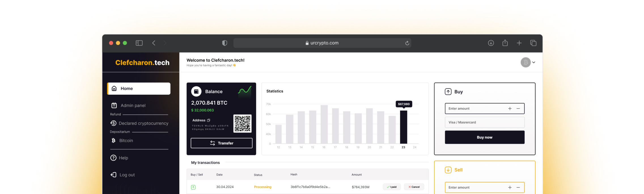Screen dimensions: 644x194
Task: Decrease Buy amount with minus
Action: pos(518,109)
